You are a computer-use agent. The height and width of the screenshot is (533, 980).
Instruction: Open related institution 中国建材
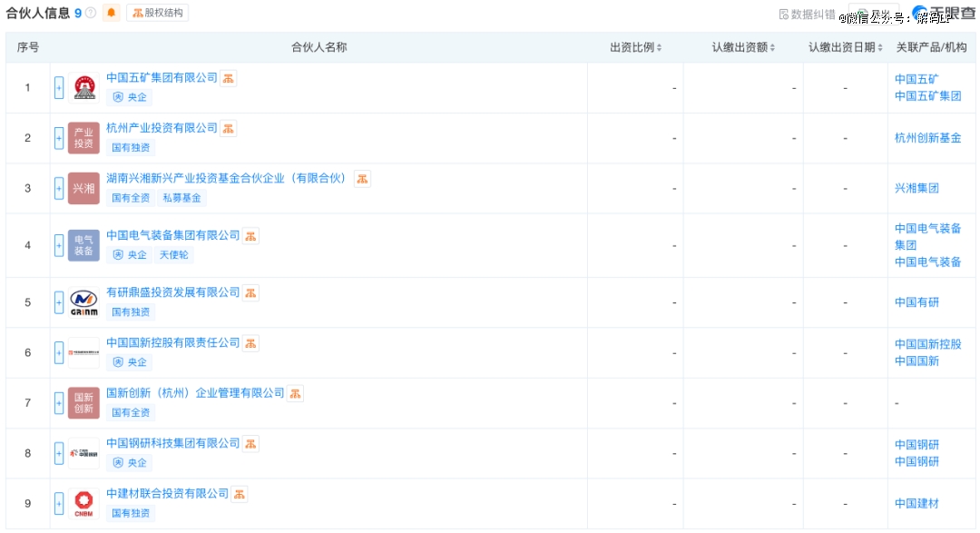[x=916, y=504]
